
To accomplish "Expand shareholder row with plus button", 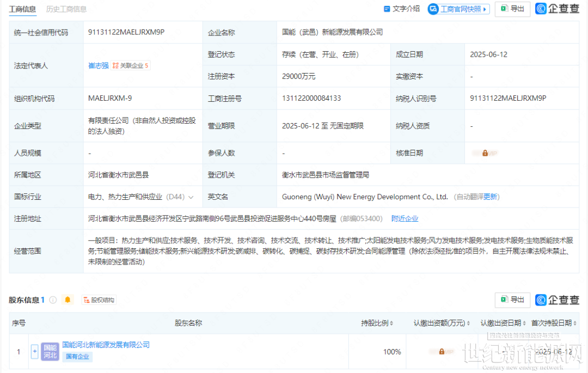I will (34, 352).
